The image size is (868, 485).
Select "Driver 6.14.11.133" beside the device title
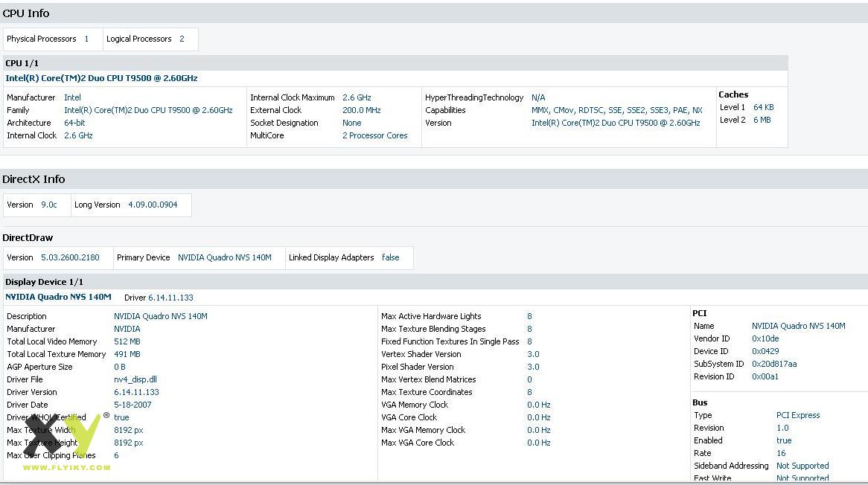point(159,298)
